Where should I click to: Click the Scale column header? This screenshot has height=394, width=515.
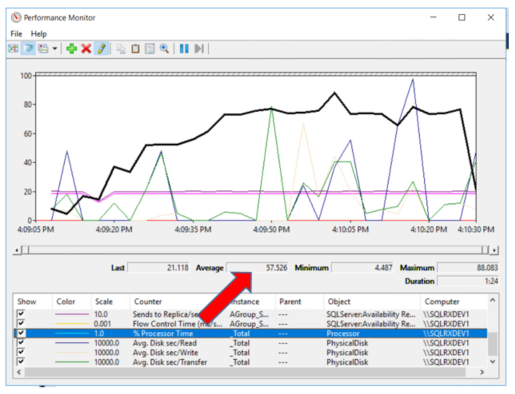(x=110, y=302)
